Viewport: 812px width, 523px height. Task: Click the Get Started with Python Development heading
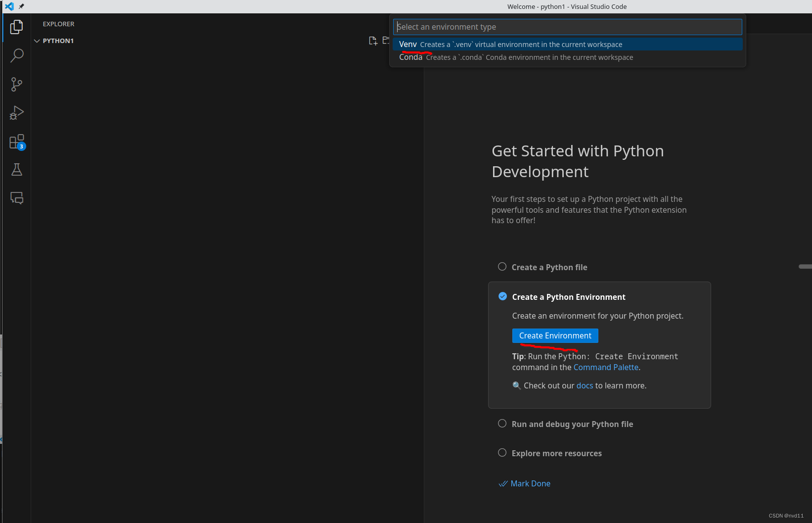[x=578, y=161]
